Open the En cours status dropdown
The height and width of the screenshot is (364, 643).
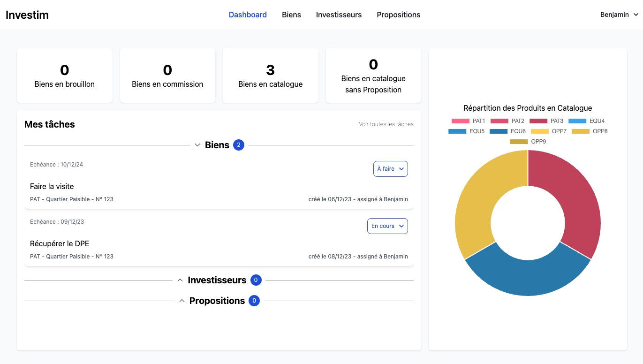[x=387, y=226]
